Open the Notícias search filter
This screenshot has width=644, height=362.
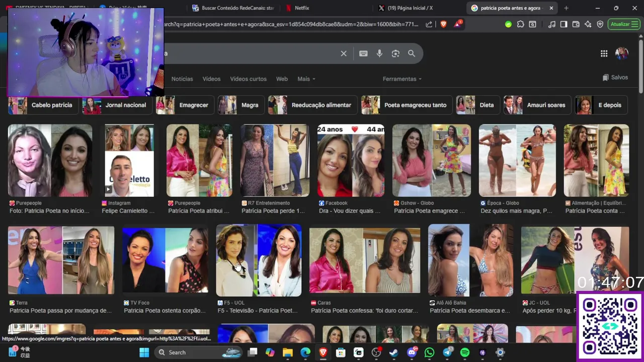(182, 79)
